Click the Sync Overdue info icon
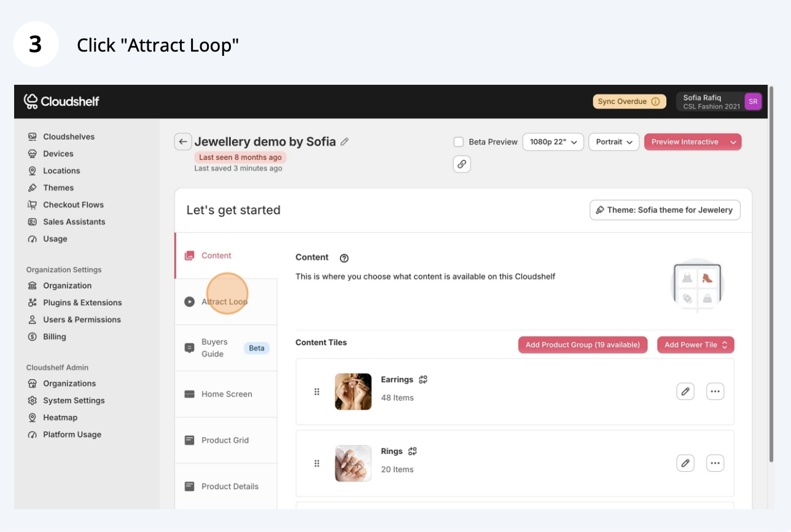This screenshot has height=532, width=791. click(x=655, y=101)
